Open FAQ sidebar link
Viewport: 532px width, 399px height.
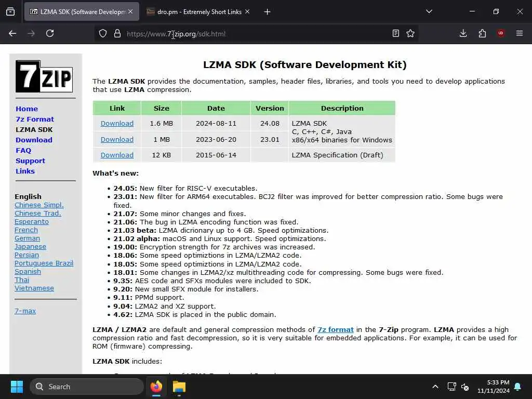tap(23, 150)
